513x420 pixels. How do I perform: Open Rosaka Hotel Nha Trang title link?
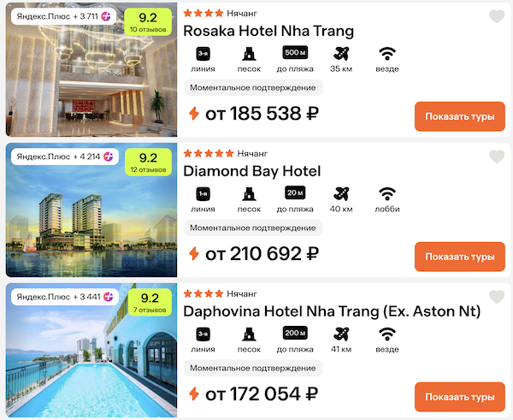tap(268, 31)
